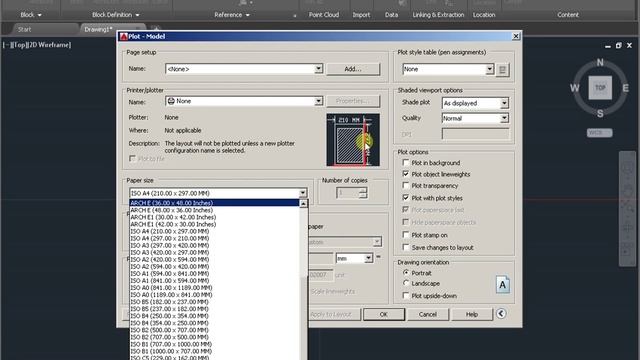The width and height of the screenshot is (640, 360).
Task: Minimize the drawing viewport window
Action: 608,46
